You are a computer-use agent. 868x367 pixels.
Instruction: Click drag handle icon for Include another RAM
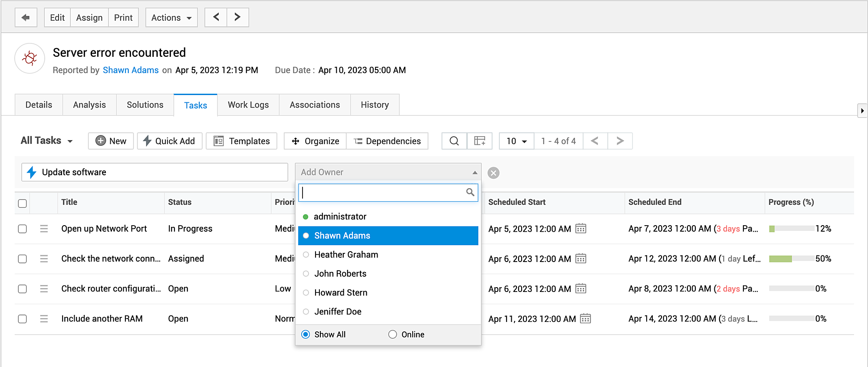pyautogui.click(x=44, y=319)
